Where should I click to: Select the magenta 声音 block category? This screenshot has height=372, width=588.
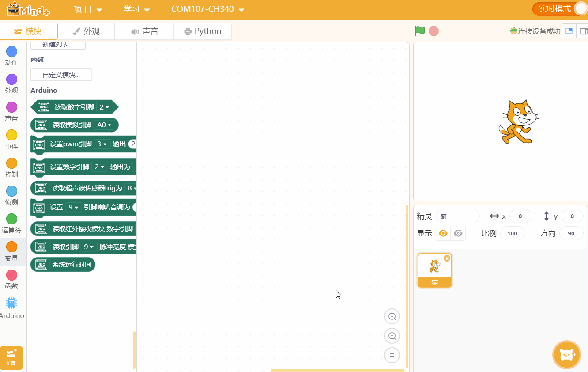(11, 112)
